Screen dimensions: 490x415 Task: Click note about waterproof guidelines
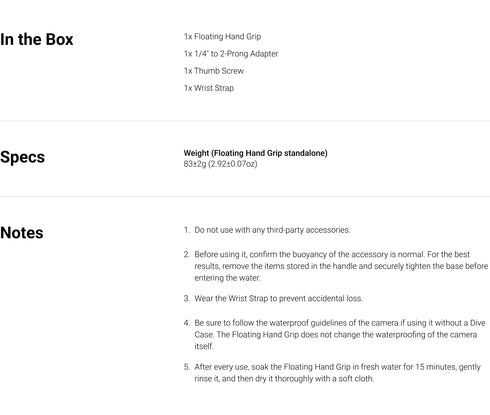click(340, 334)
